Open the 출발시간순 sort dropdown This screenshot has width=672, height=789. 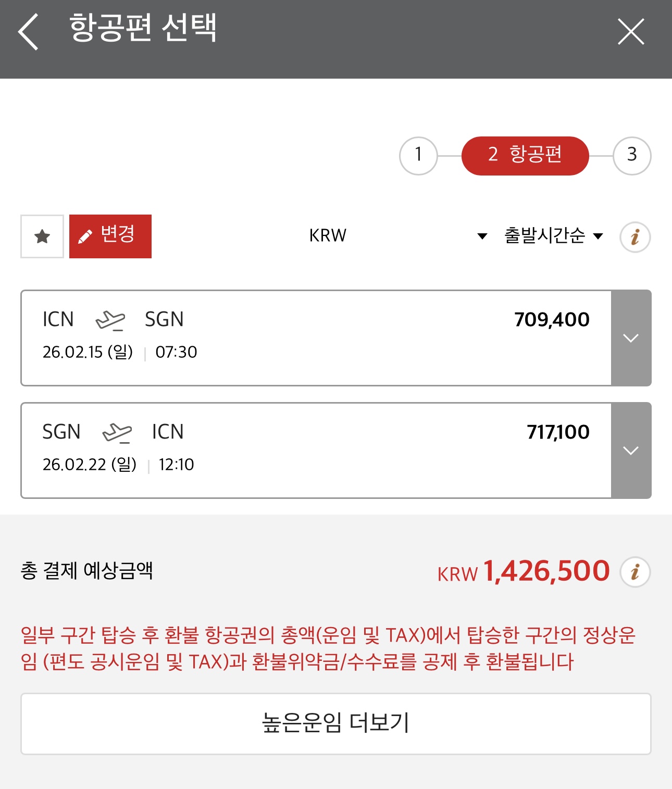553,236
